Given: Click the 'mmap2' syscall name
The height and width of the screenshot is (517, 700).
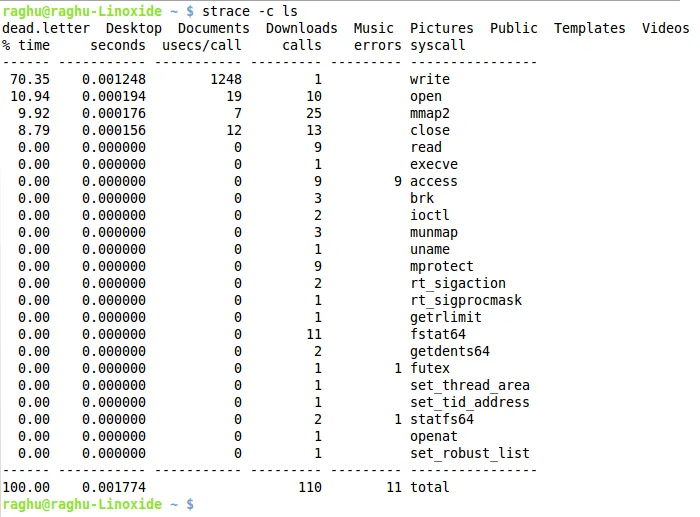Looking at the screenshot, I should click(x=430, y=113).
